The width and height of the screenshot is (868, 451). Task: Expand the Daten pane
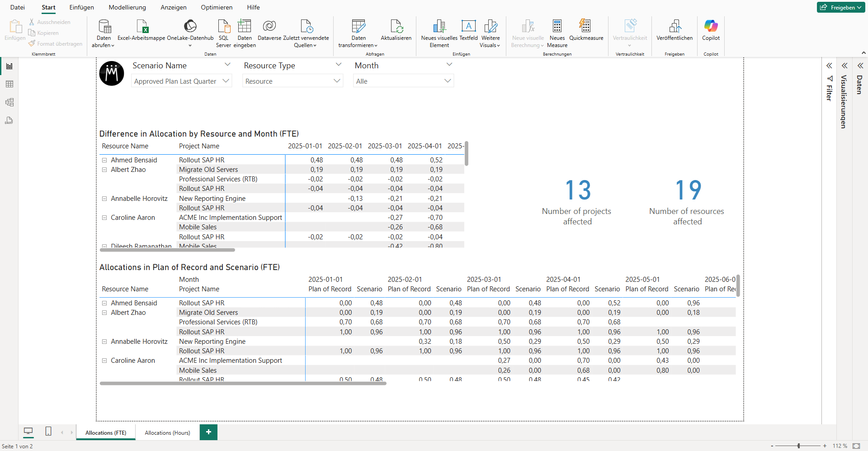pyautogui.click(x=860, y=66)
